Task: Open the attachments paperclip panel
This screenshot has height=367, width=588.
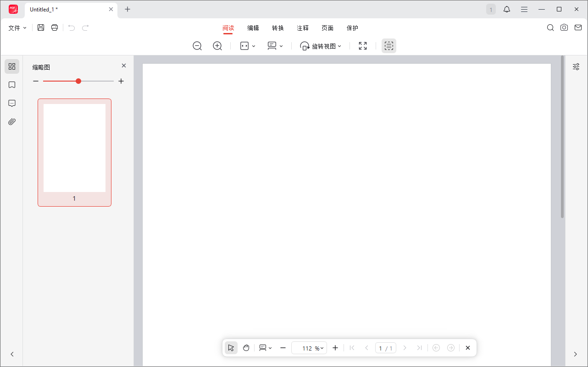Action: pos(12,121)
